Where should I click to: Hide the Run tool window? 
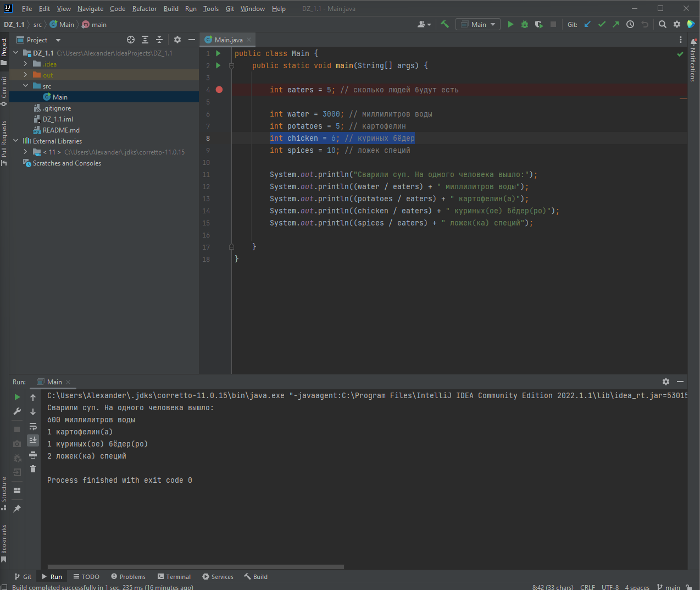click(680, 382)
